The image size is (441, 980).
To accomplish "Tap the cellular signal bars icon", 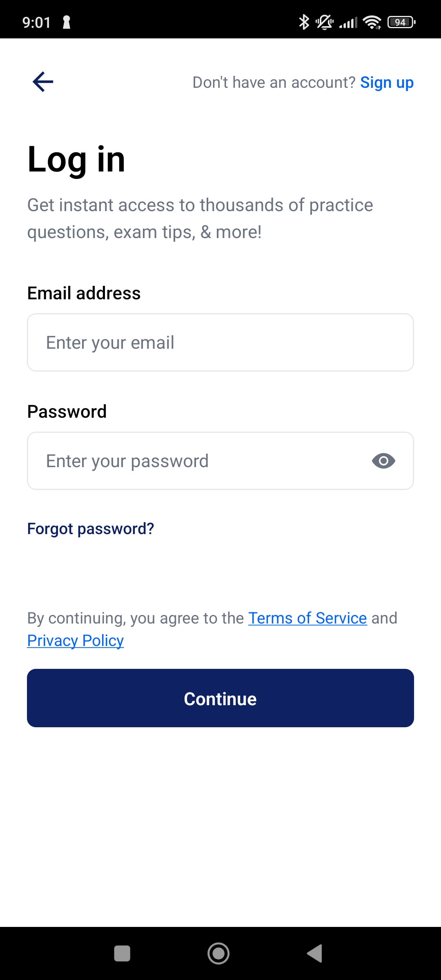I will click(348, 22).
